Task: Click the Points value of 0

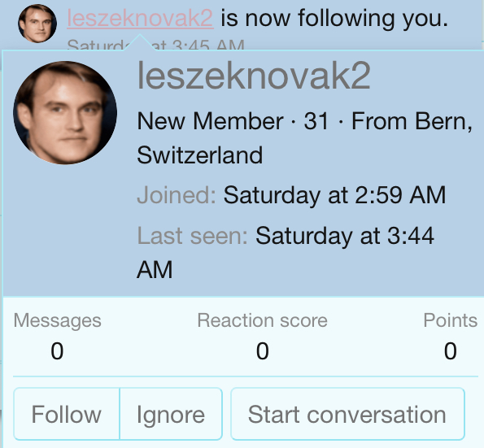Action: [451, 350]
